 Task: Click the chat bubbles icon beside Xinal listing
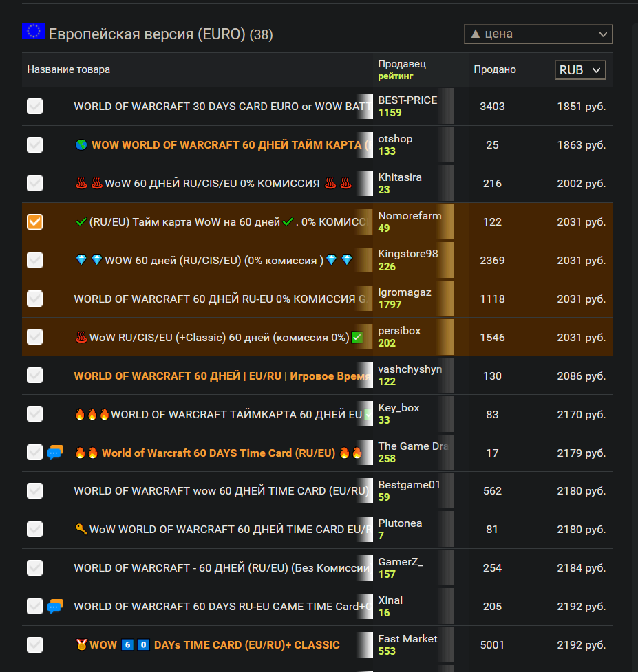pyautogui.click(x=55, y=607)
